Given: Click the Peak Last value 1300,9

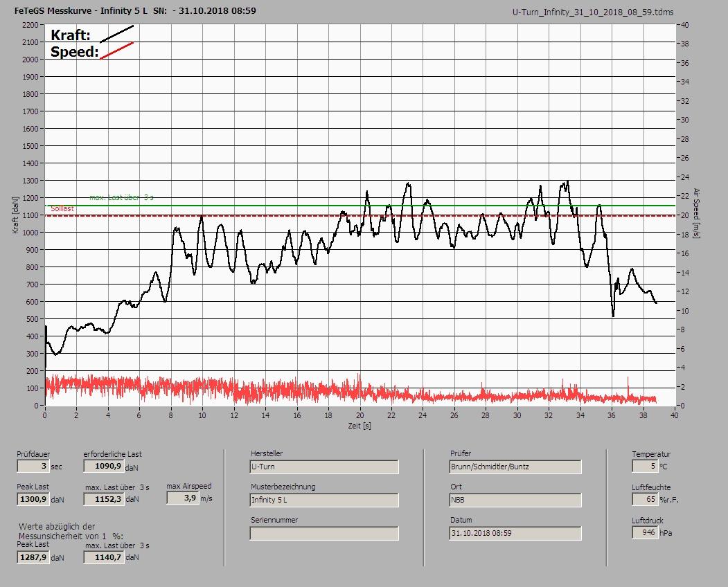Looking at the screenshot, I should [33, 499].
